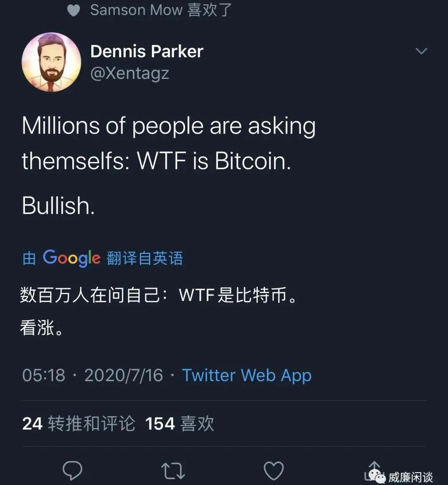Expand tweet options chevron menu
448x485 pixels.
click(421, 51)
